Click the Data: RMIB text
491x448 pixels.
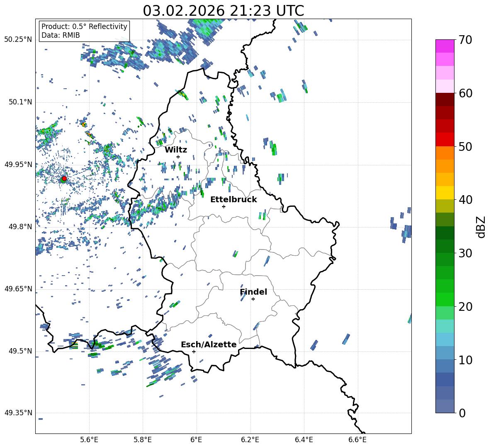(x=61, y=35)
